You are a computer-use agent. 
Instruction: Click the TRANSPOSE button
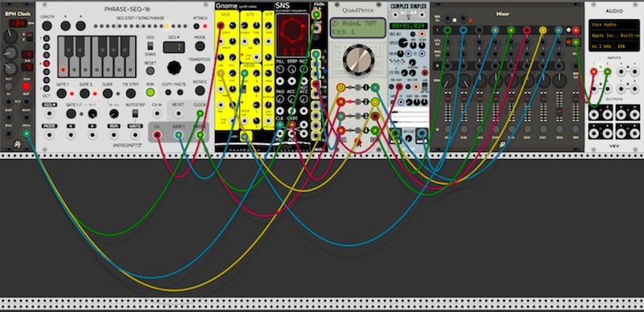200,68
